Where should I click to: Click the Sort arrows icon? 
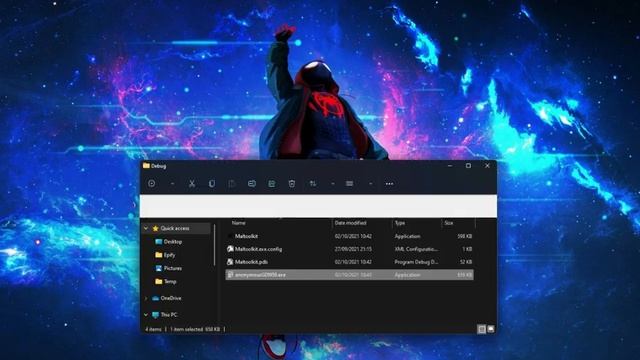[313, 184]
